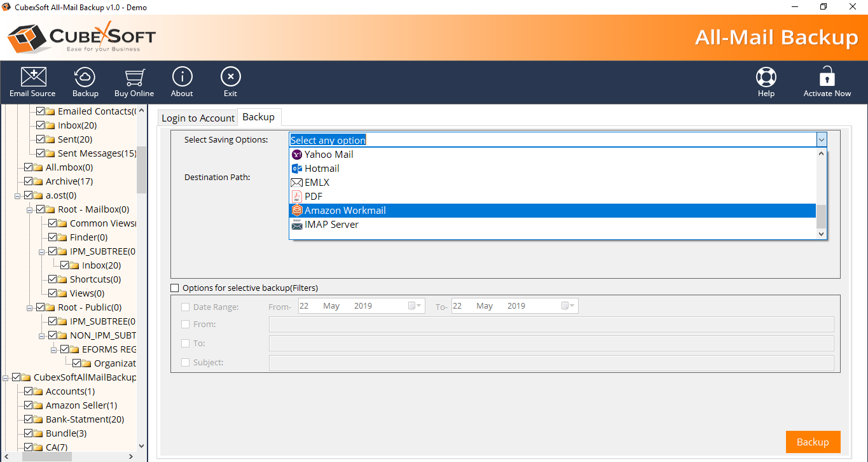Uncheck the Bank-Statment(20) checkbox
868x462 pixels.
(29, 419)
